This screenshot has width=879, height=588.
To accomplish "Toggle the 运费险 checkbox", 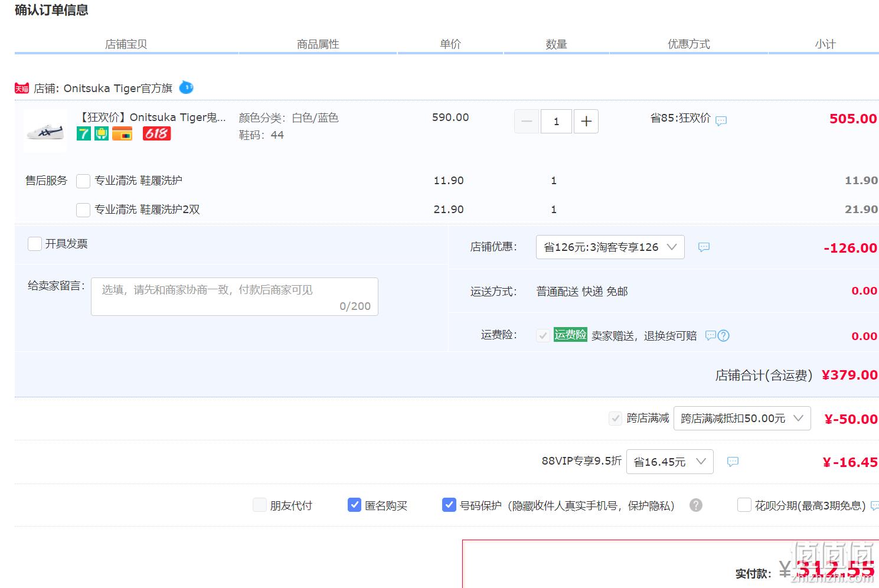I will click(543, 335).
